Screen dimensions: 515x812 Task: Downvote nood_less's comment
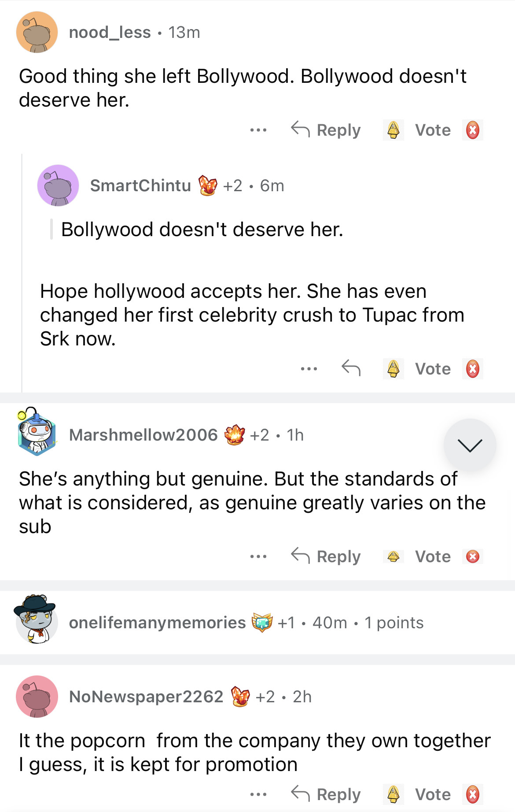coord(472,130)
